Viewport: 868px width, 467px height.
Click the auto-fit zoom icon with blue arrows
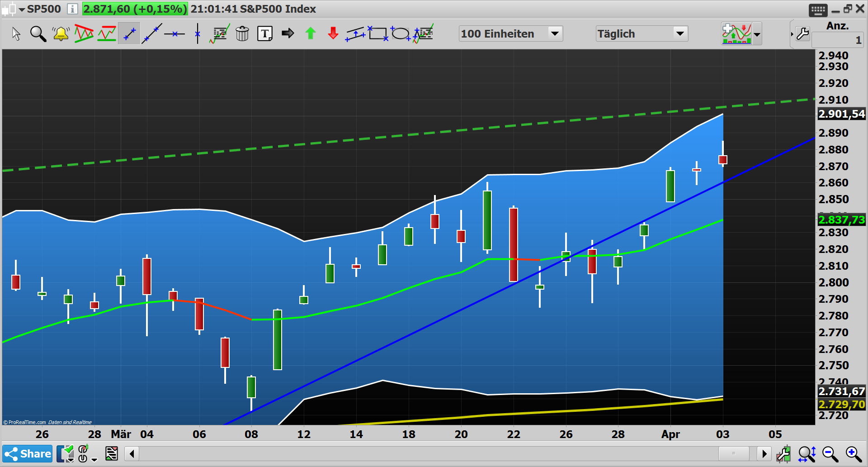coord(807,454)
